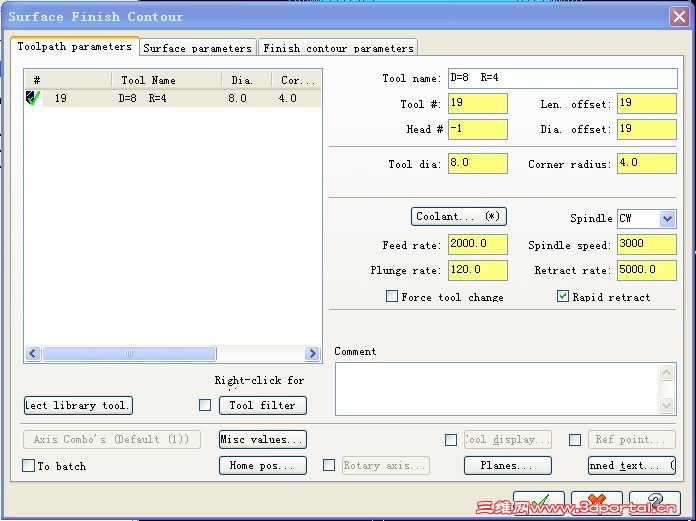
Task: Toggle the Tool filter checkbox
Action: click(x=205, y=405)
